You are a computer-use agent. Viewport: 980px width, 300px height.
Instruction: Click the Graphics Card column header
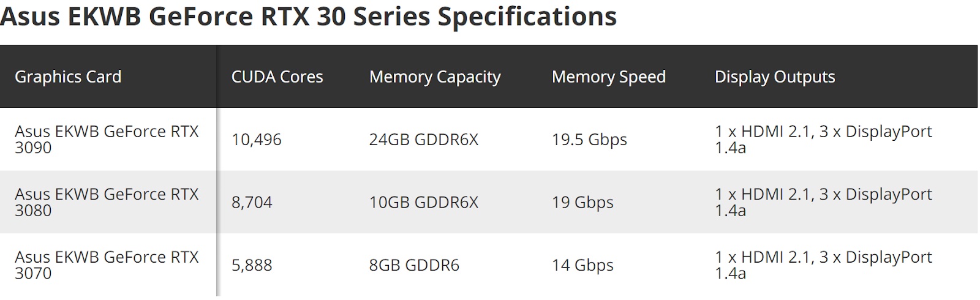[68, 77]
